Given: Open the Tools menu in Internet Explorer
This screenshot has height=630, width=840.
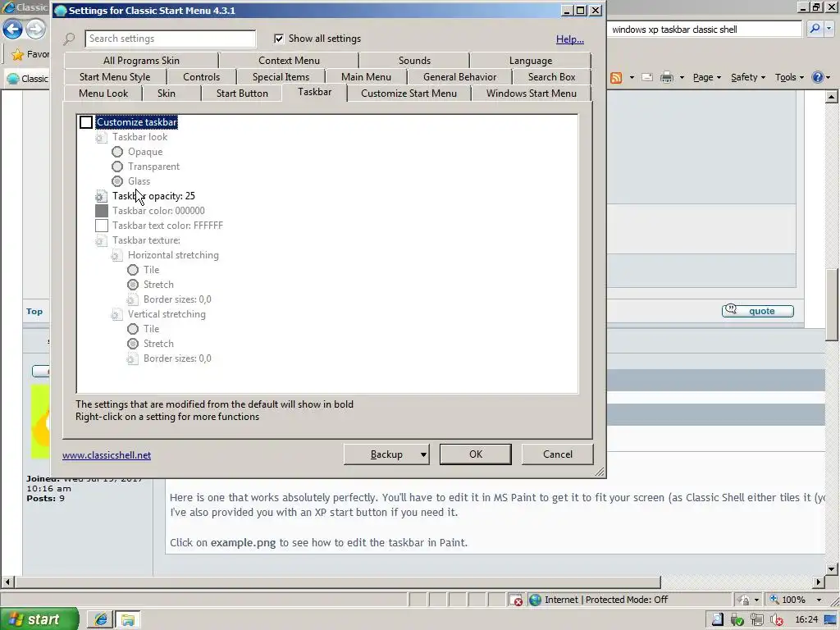Looking at the screenshot, I should tap(789, 77).
